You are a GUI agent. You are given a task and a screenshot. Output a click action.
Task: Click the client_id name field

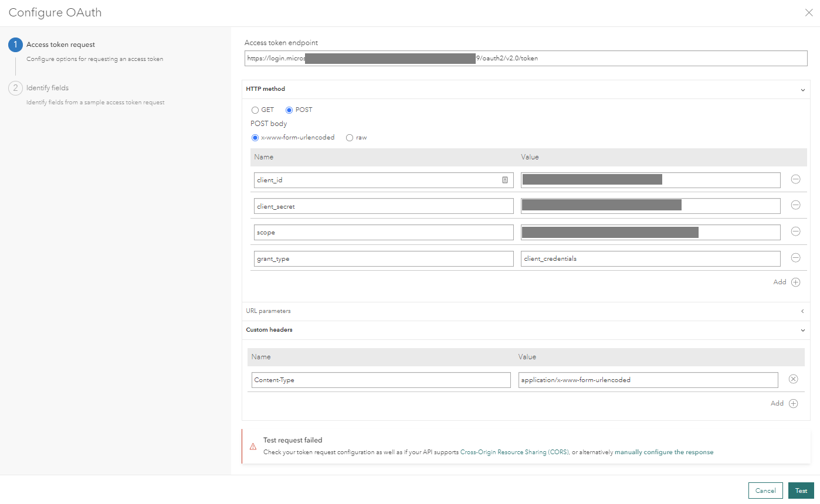[x=384, y=180]
